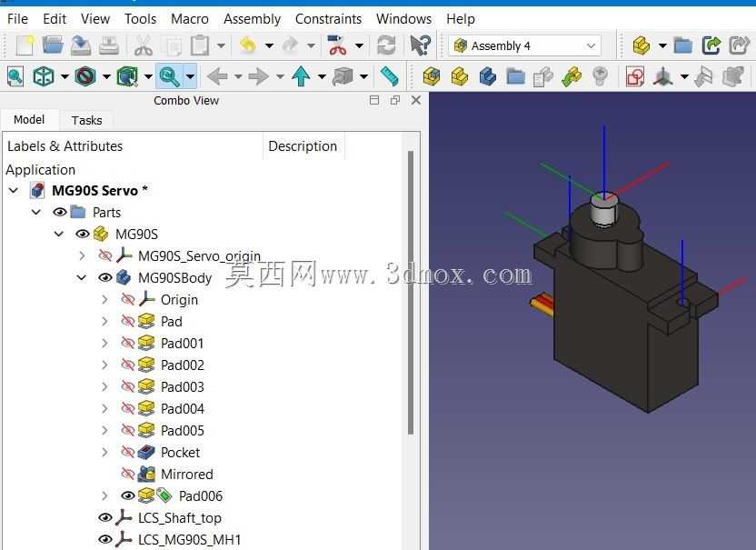Select the isometric view cube icon
Viewport: 756px width, 550px height.
pyautogui.click(x=44, y=76)
